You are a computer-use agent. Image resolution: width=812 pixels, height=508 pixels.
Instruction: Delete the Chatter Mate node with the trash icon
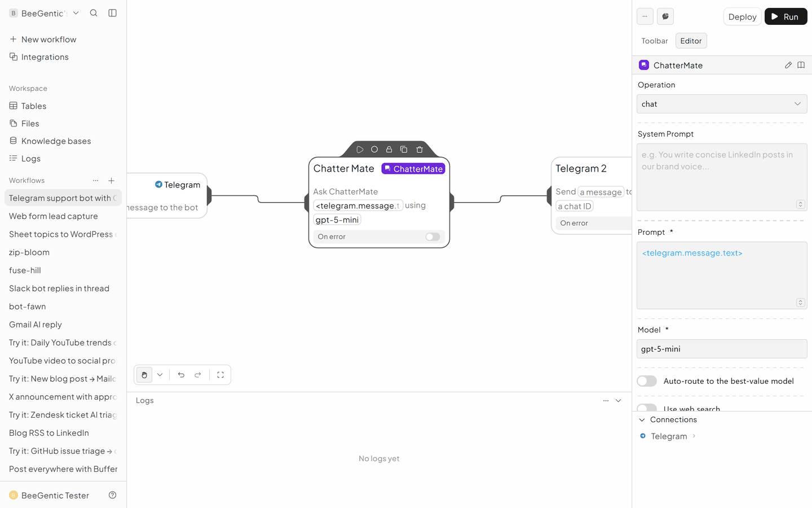pos(420,150)
